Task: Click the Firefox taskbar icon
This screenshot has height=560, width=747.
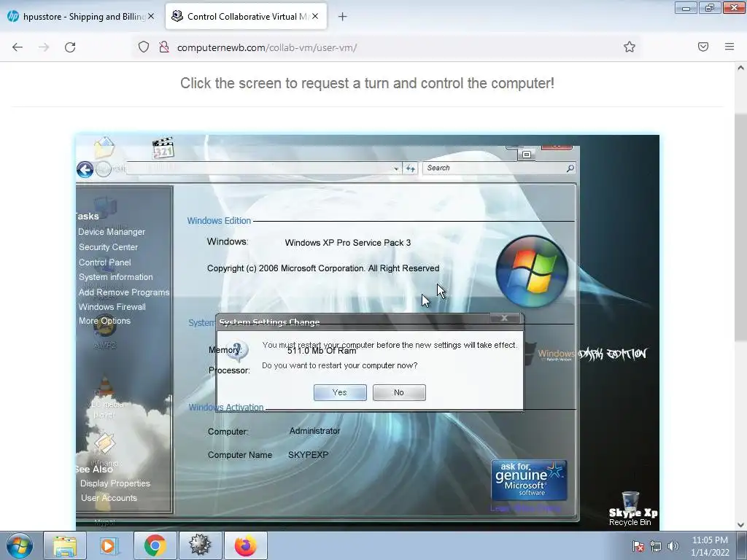Action: [245, 545]
